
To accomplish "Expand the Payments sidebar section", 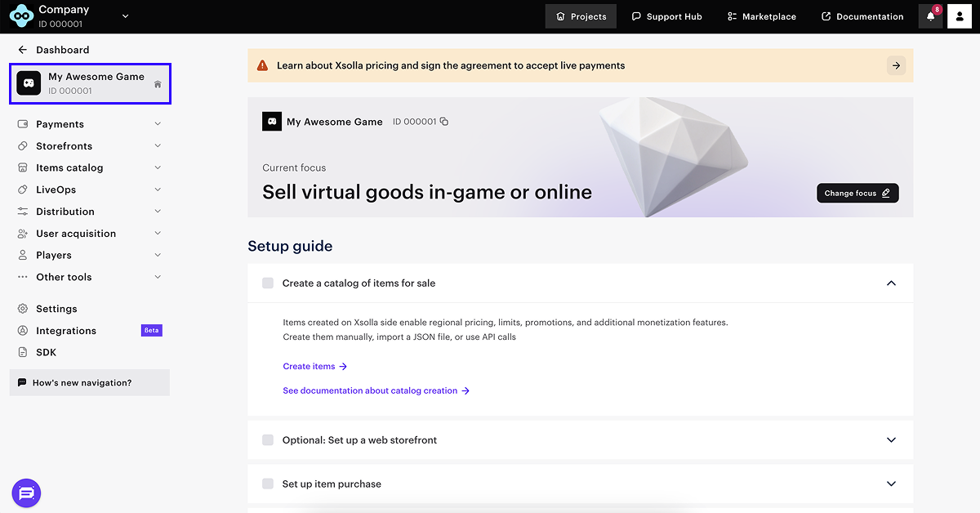I will point(158,124).
